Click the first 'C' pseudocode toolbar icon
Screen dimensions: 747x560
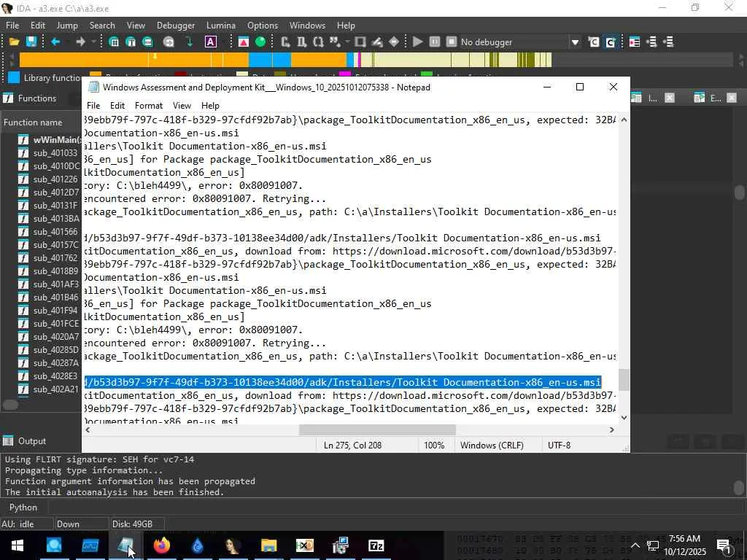(x=594, y=42)
